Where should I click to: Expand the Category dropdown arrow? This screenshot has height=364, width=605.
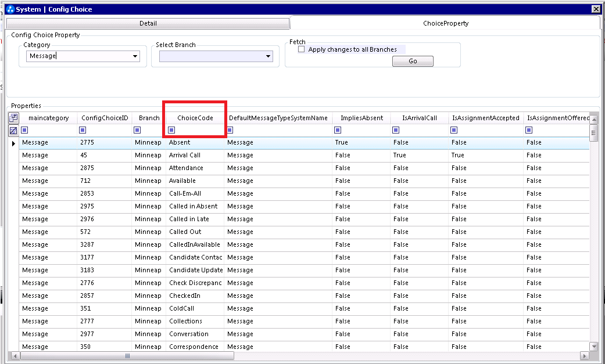tap(135, 56)
